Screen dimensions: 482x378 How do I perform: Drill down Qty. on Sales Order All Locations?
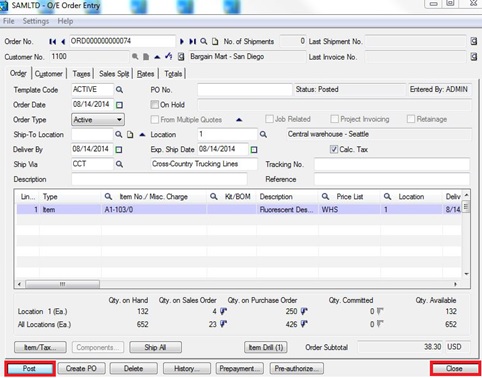click(x=223, y=324)
